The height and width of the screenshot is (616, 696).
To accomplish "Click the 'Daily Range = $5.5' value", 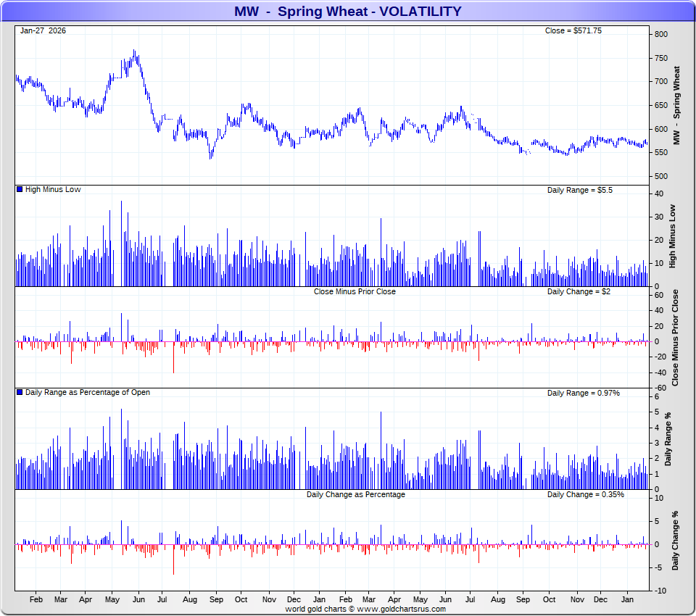I will (x=580, y=190).
